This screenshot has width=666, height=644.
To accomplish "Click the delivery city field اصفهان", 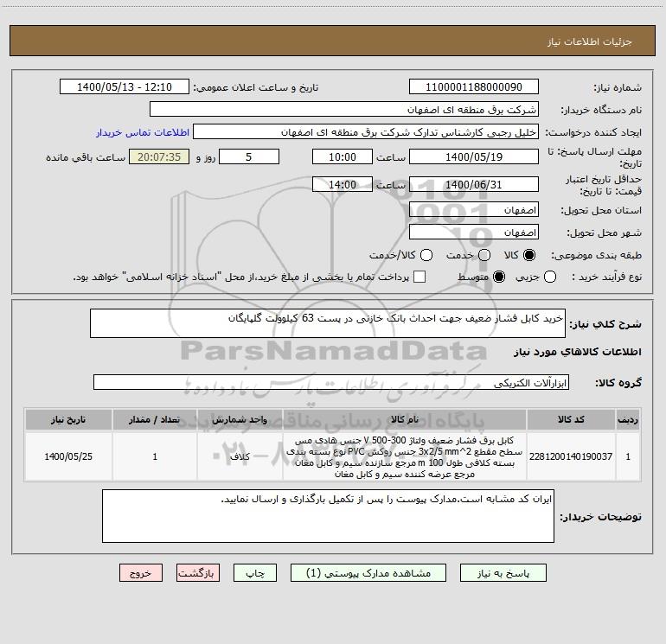I will click(474, 233).
